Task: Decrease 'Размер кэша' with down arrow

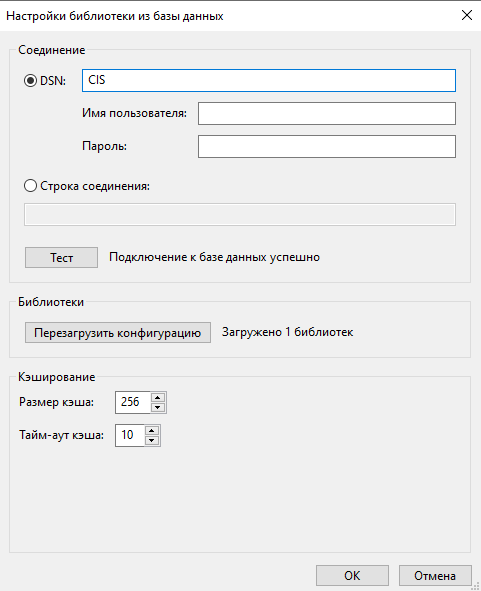Action: pos(158,407)
